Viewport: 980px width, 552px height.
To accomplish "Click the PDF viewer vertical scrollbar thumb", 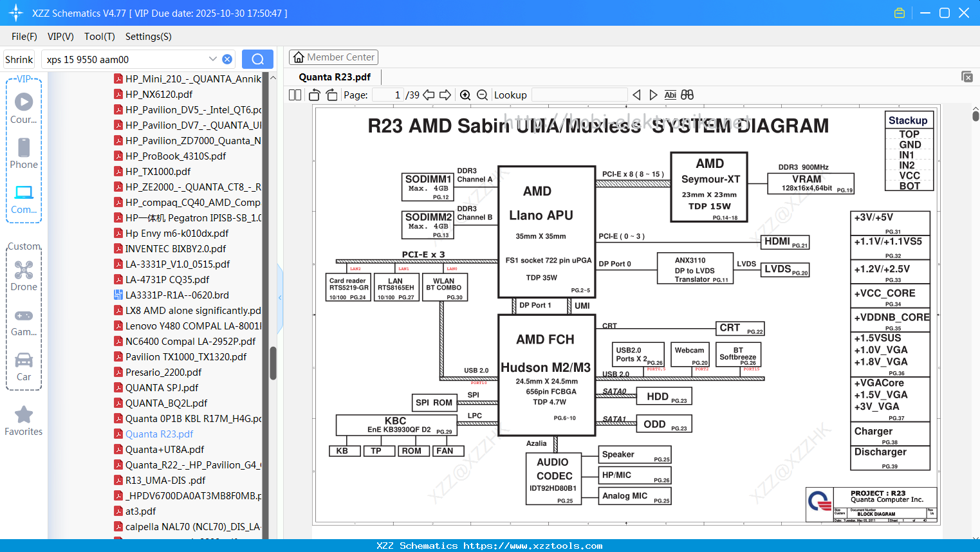I will 975,116.
